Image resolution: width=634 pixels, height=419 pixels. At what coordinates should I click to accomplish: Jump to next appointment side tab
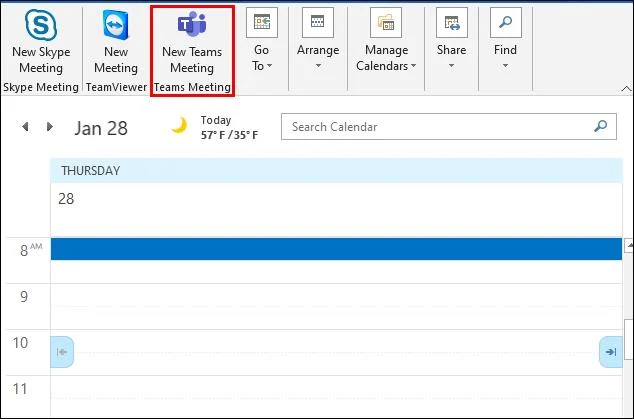click(x=611, y=352)
